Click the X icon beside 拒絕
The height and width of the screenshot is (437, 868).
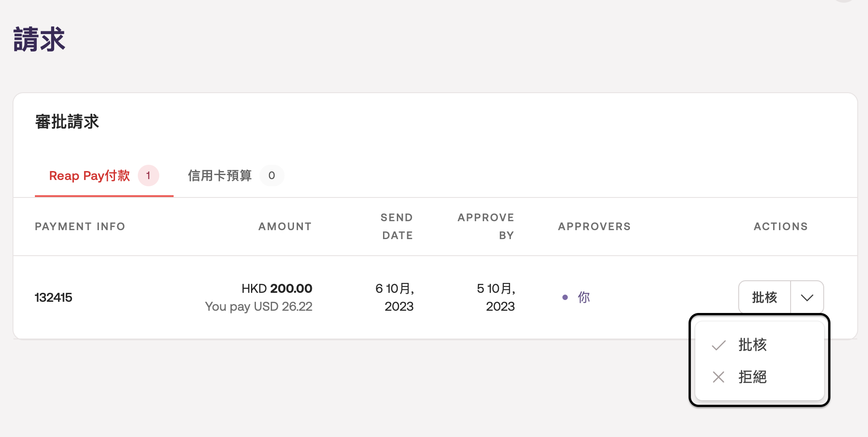719,377
